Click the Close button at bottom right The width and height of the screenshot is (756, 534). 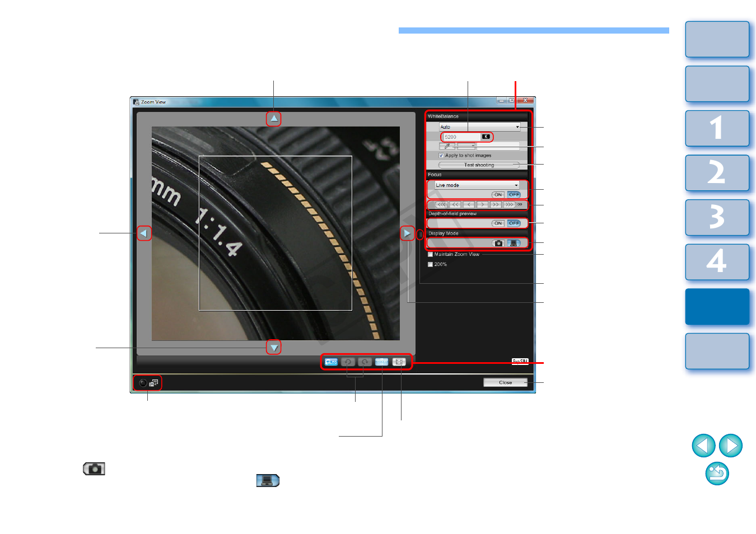point(505,383)
